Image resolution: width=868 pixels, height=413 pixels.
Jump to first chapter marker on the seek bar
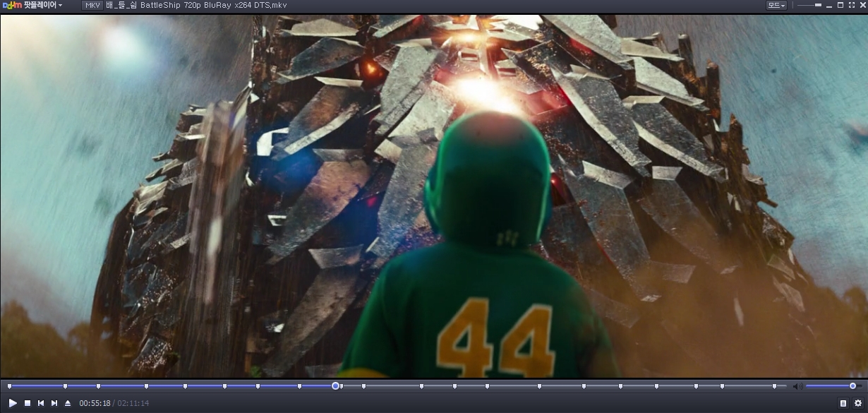coord(10,386)
